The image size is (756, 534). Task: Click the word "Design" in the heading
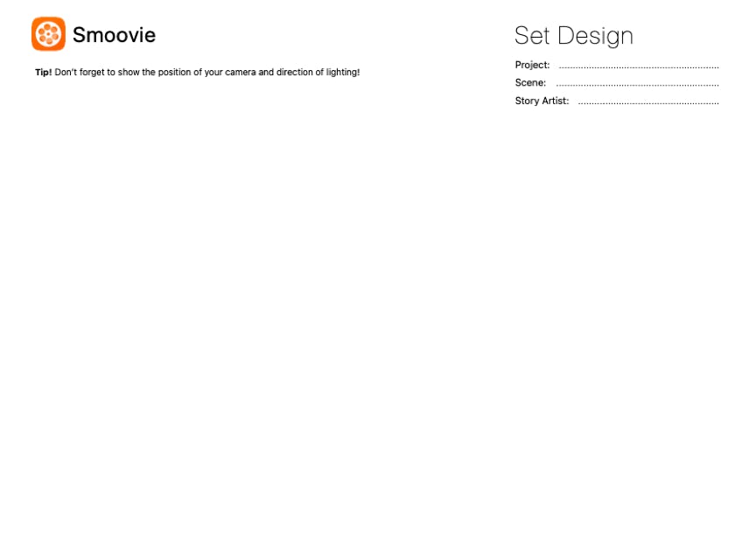coord(595,36)
